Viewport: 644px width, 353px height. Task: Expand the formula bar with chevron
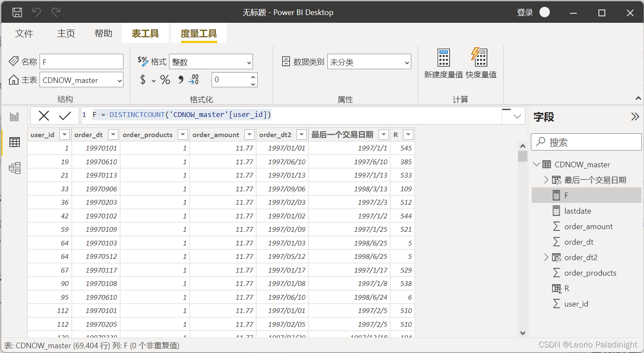tap(517, 116)
